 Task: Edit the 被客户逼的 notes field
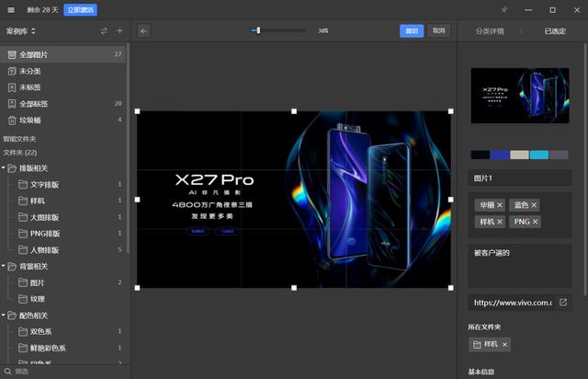click(x=520, y=266)
